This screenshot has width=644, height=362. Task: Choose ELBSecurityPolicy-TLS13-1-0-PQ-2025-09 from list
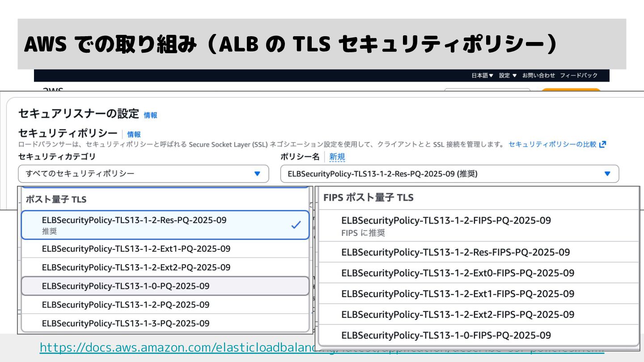point(126,286)
